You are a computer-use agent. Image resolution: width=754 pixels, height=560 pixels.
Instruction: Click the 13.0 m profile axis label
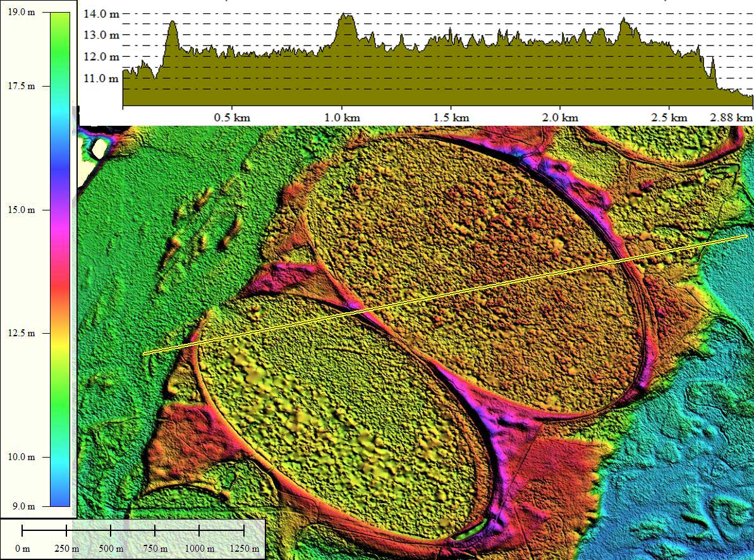click(102, 35)
